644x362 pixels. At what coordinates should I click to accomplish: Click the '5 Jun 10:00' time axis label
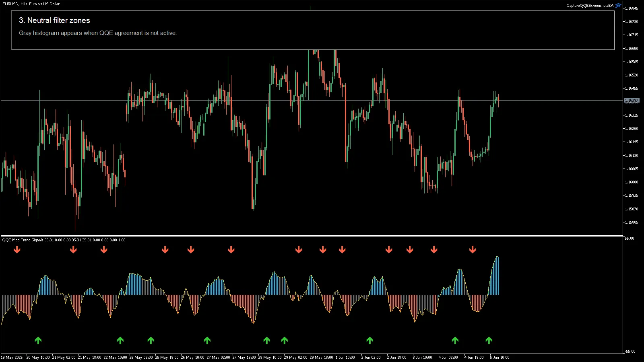click(x=500, y=358)
